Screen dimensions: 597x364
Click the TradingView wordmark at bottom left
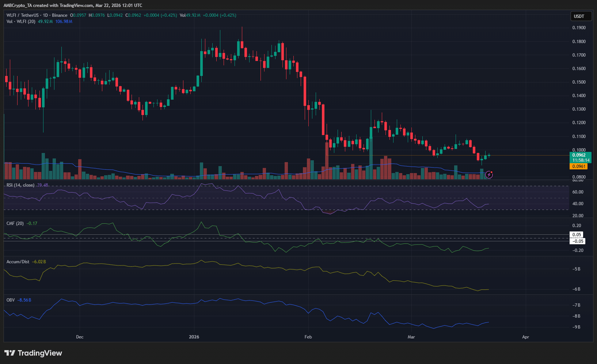pos(40,353)
